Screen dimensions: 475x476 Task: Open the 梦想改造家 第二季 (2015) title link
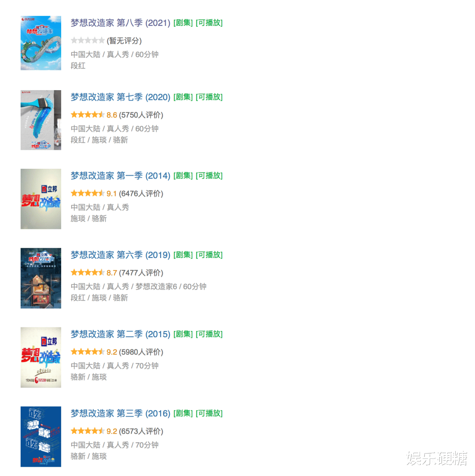[120, 334]
